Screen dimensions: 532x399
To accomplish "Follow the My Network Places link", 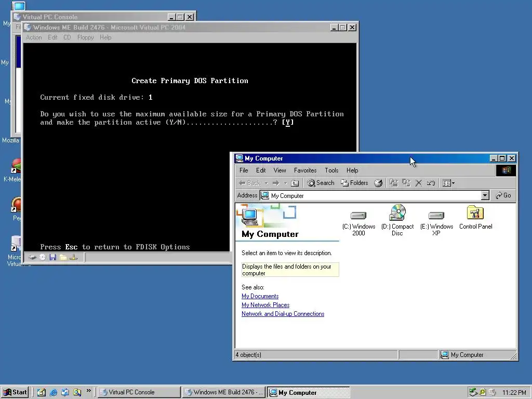I will (x=265, y=305).
